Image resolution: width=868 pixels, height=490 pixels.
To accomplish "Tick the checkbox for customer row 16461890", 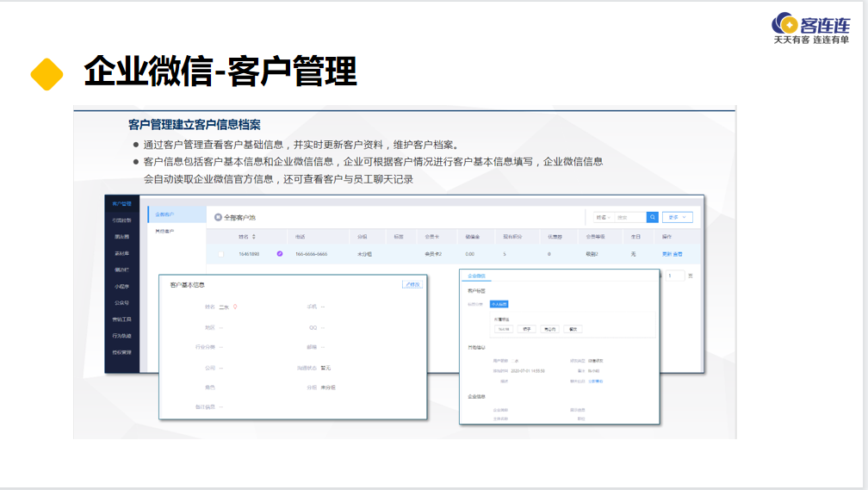I will 220,254.
